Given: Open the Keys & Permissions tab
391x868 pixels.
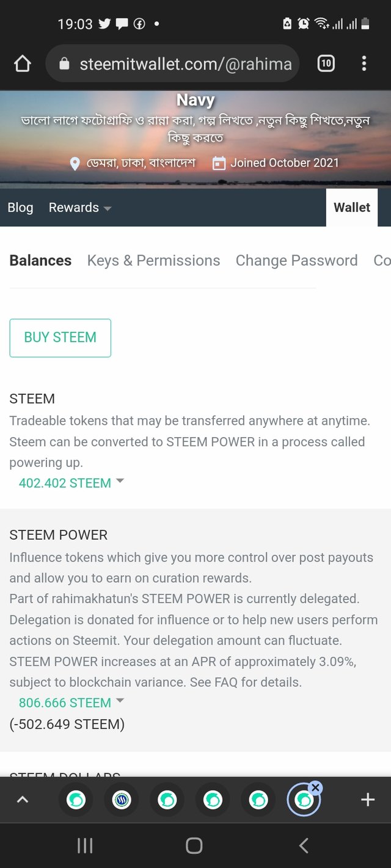Looking at the screenshot, I should pos(153,261).
